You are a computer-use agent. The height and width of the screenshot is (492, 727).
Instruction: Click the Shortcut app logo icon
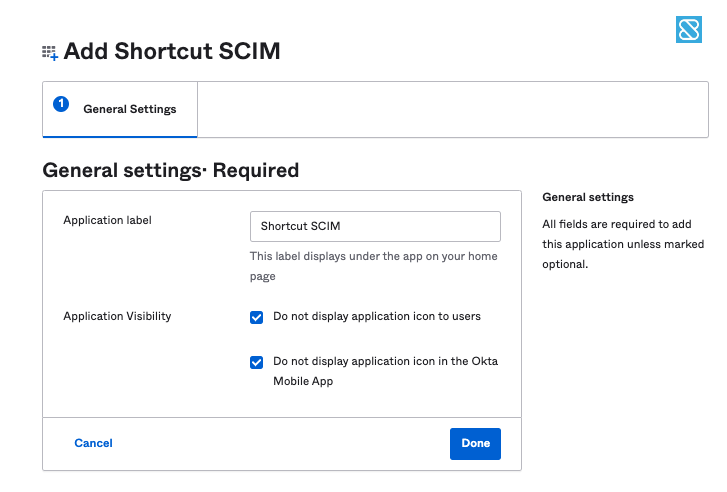(689, 29)
